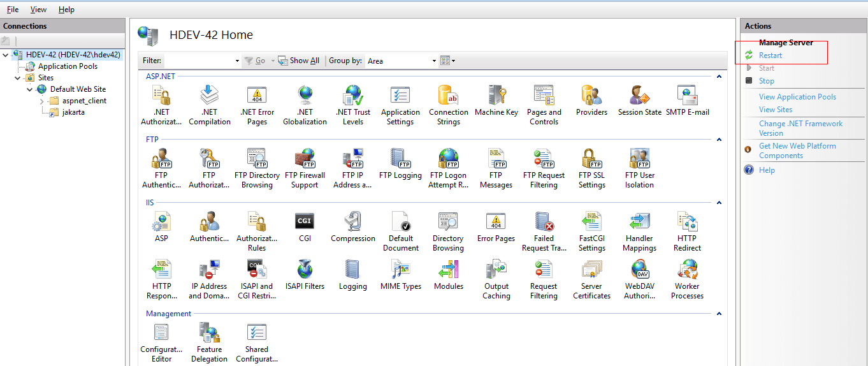Open Feature Delegation feature

[209, 342]
